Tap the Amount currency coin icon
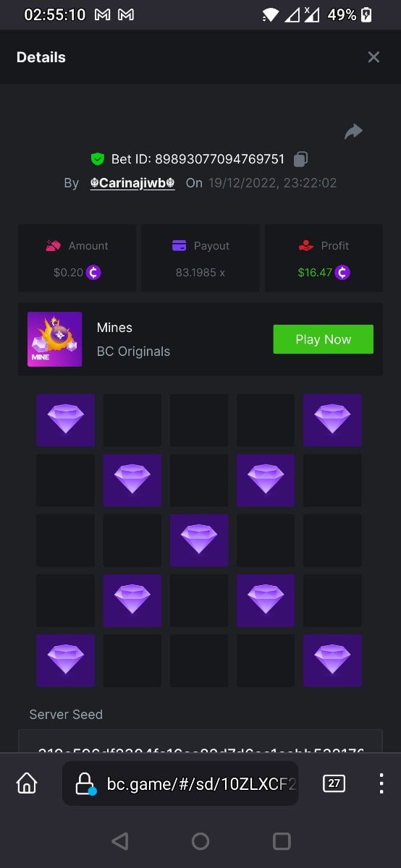 [x=93, y=273]
